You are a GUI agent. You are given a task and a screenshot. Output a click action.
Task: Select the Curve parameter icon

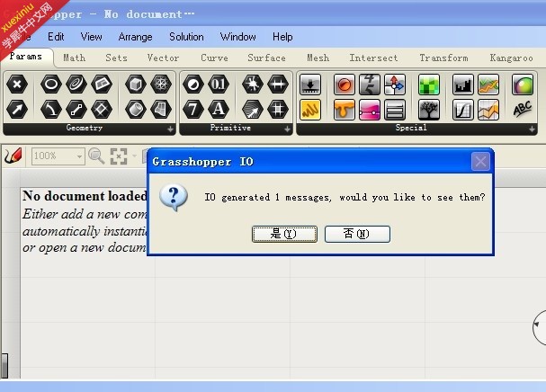pyautogui.click(x=51, y=110)
